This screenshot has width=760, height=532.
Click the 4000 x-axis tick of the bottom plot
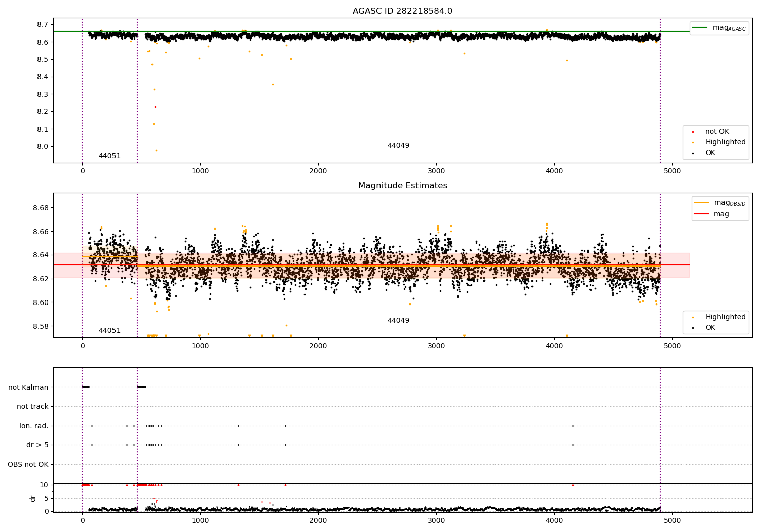[554, 521]
